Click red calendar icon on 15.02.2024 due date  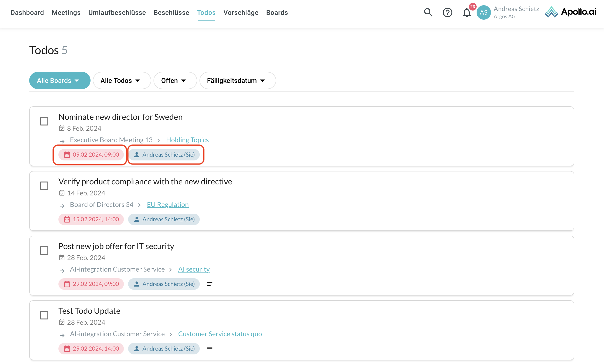pyautogui.click(x=67, y=219)
